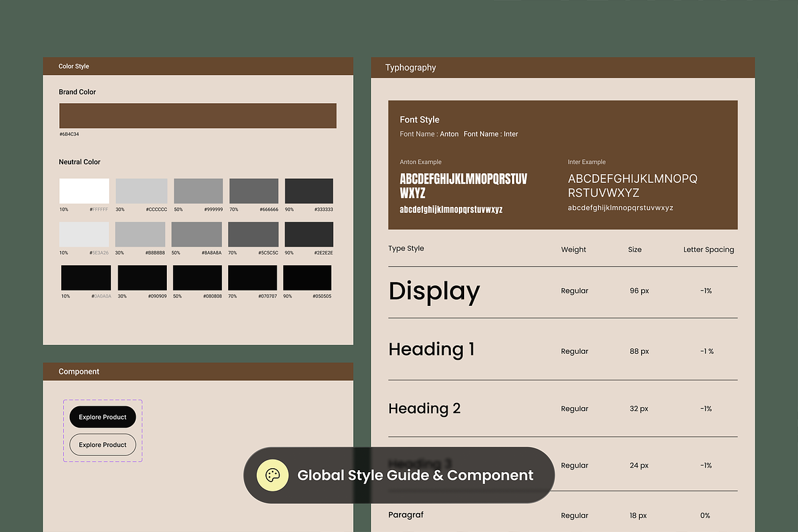The image size is (798, 532).
Task: Click the Anton uppercase alphabet sample
Action: (464, 186)
